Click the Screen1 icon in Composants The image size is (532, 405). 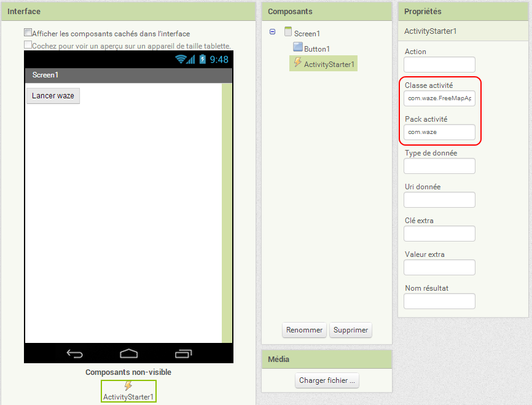click(288, 31)
